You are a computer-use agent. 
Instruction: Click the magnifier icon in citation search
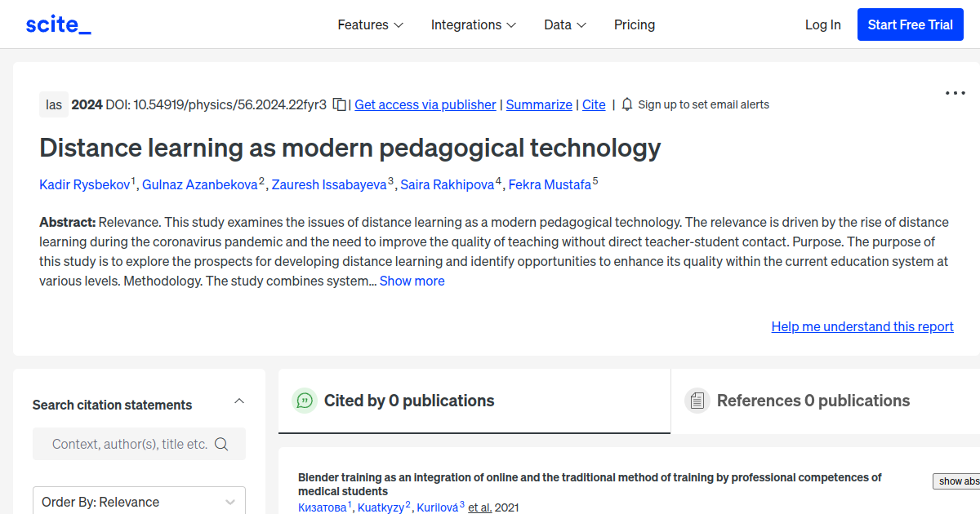221,444
